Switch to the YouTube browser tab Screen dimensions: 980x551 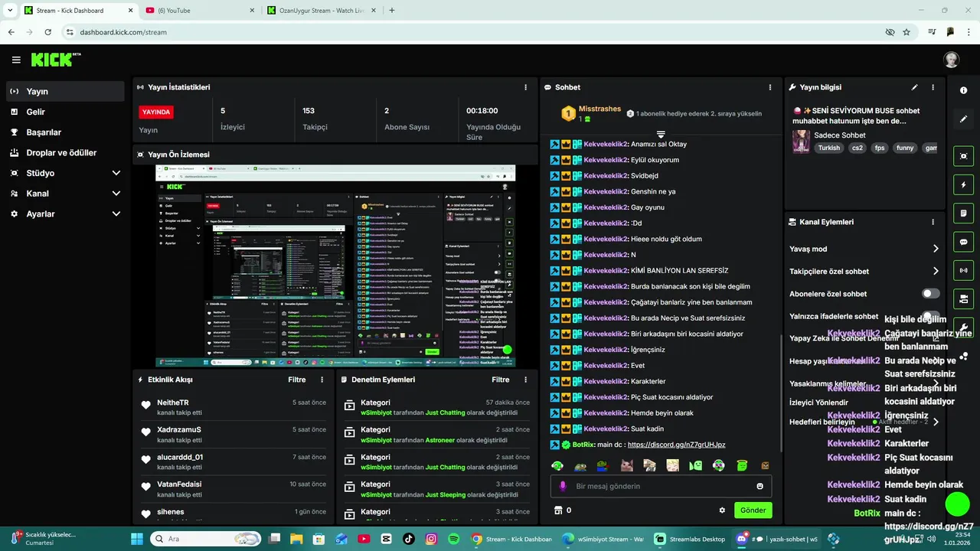tap(201, 10)
